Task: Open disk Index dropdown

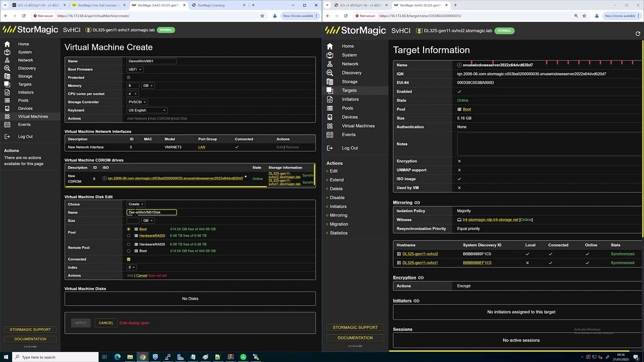Action: (x=131, y=267)
